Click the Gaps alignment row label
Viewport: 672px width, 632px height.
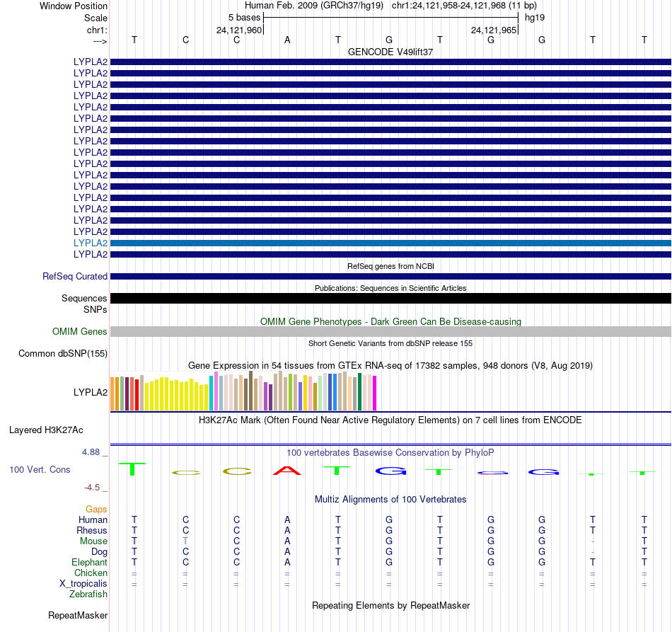(96, 510)
